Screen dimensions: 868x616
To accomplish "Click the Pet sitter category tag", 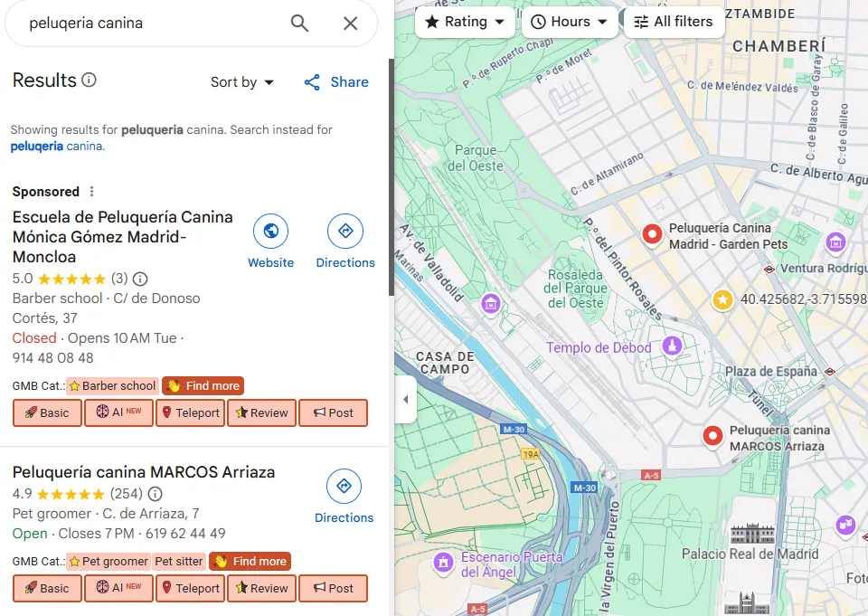I will [x=179, y=562].
